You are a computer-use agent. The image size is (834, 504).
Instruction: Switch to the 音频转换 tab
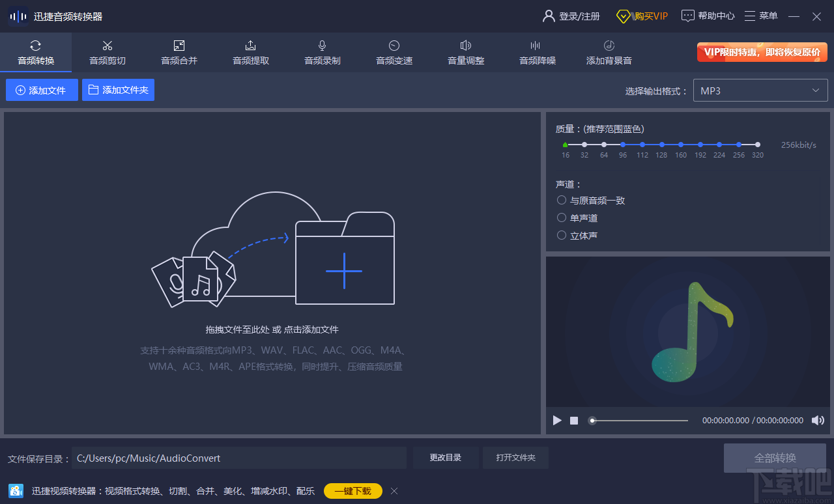pyautogui.click(x=35, y=52)
